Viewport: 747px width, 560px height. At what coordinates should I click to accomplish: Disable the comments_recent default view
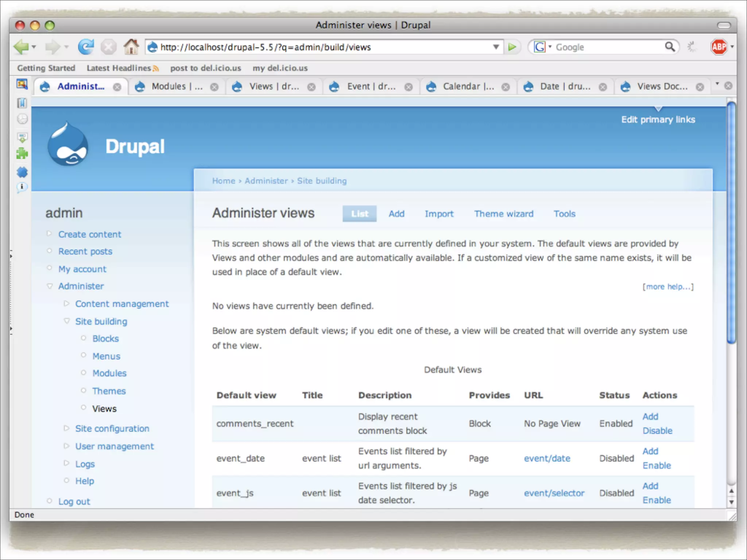click(x=657, y=431)
